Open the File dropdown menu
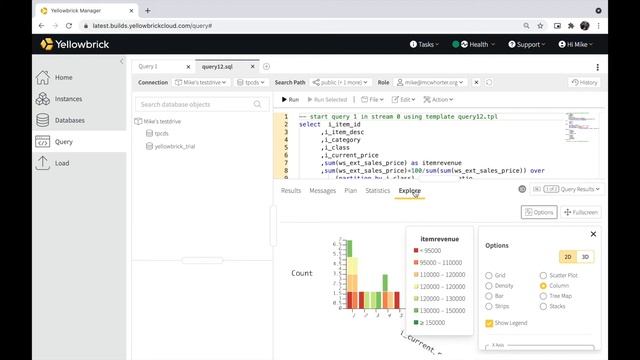The width and height of the screenshot is (640, 360). click(372, 100)
